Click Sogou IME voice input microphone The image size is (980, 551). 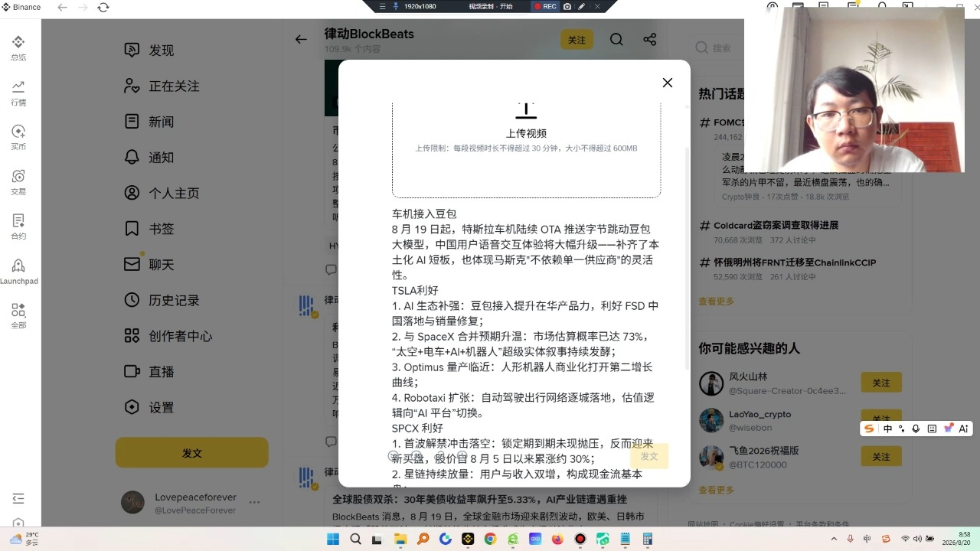point(916,429)
